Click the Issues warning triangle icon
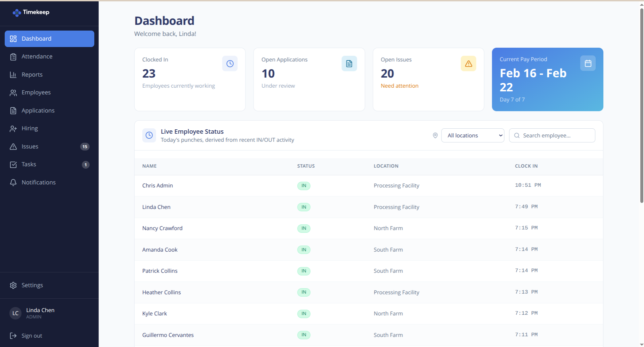Image resolution: width=644 pixels, height=347 pixels. click(x=13, y=146)
